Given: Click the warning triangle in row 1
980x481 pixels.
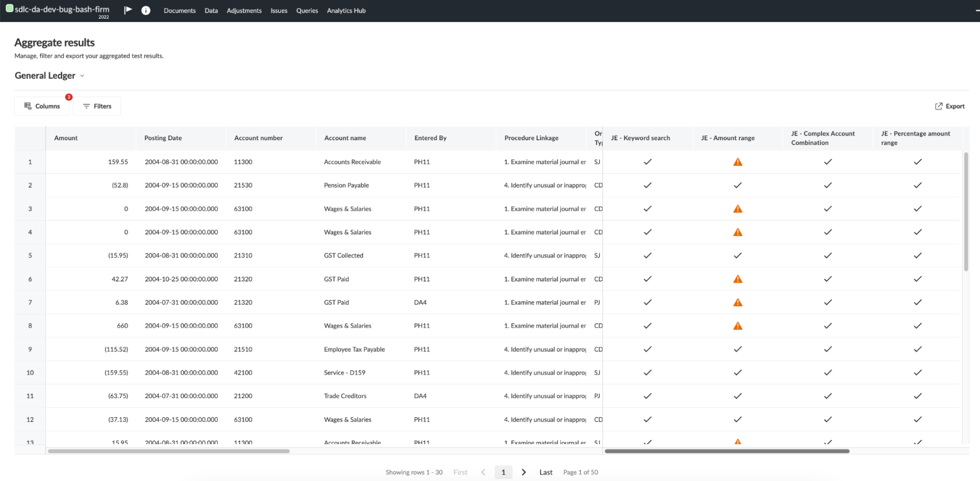Looking at the screenshot, I should click(737, 162).
